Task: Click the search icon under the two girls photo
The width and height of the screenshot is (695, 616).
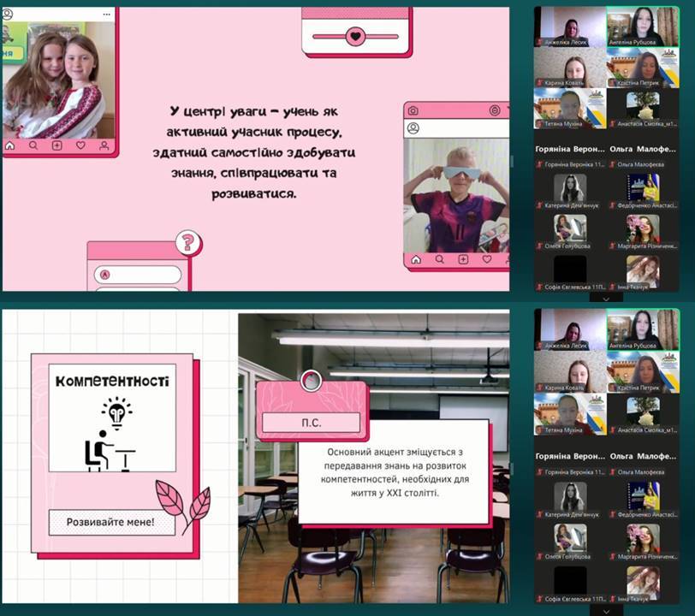Action: pos(33,145)
